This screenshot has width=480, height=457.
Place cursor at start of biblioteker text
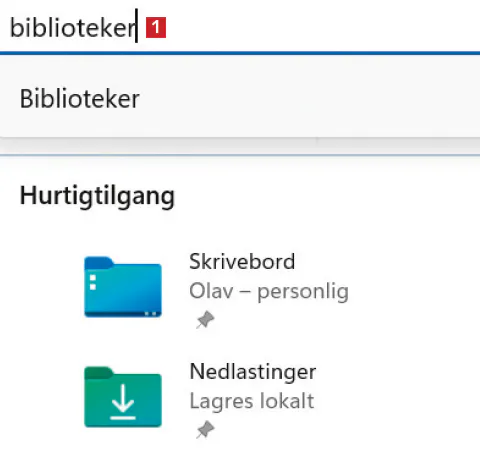[11, 28]
